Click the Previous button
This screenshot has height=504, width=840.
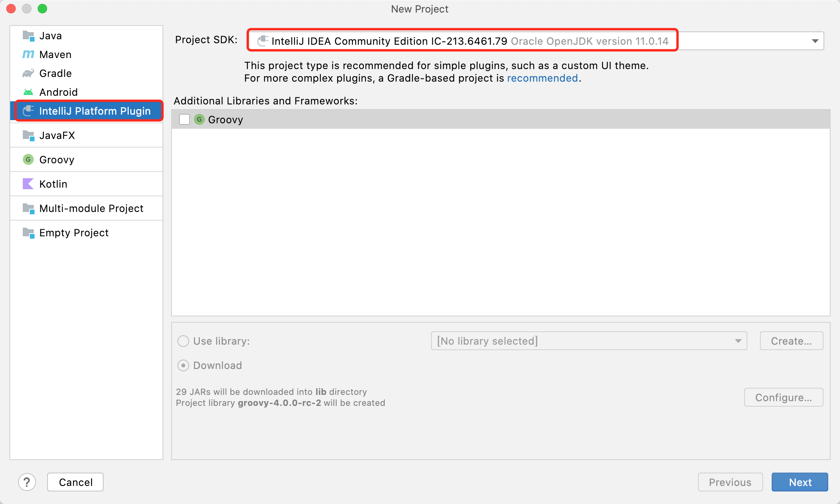click(x=730, y=482)
